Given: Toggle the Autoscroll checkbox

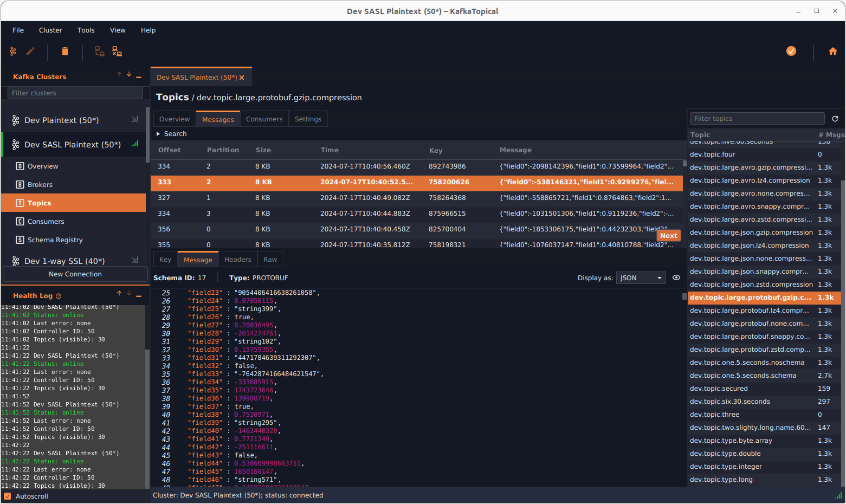Looking at the screenshot, I should 7,496.
